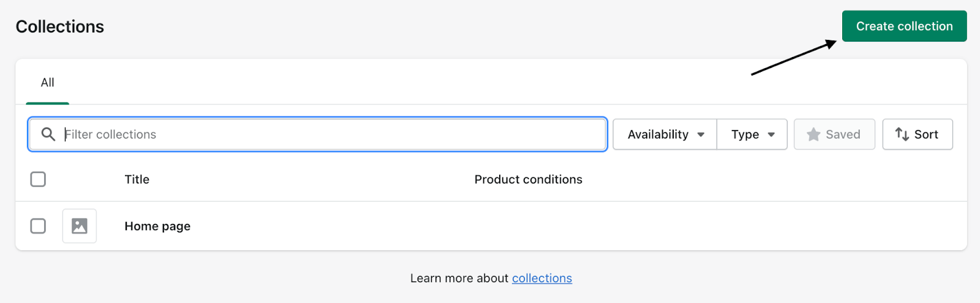The height and width of the screenshot is (303, 980).
Task: Expand the Availability filter dropdown
Action: [x=665, y=134]
